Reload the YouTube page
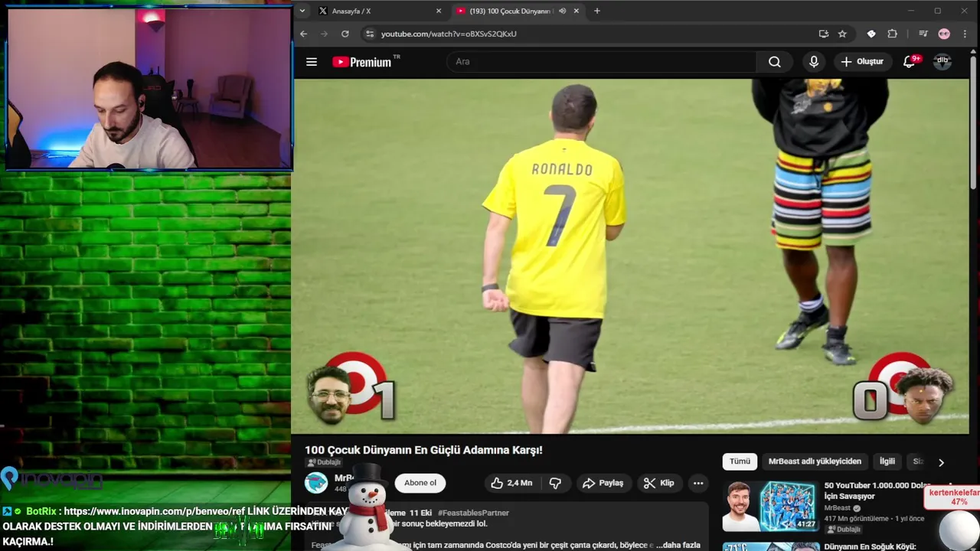Screen dimensions: 980x551 345,34
